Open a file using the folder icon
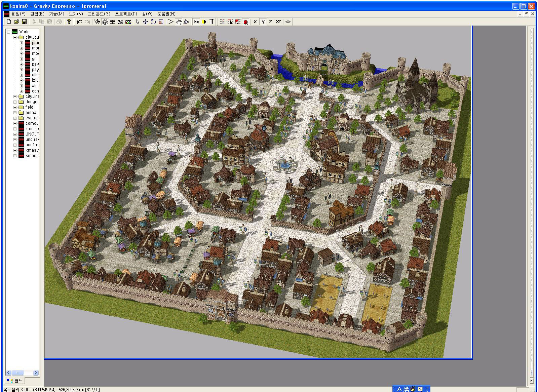The image size is (538, 392). [x=16, y=22]
